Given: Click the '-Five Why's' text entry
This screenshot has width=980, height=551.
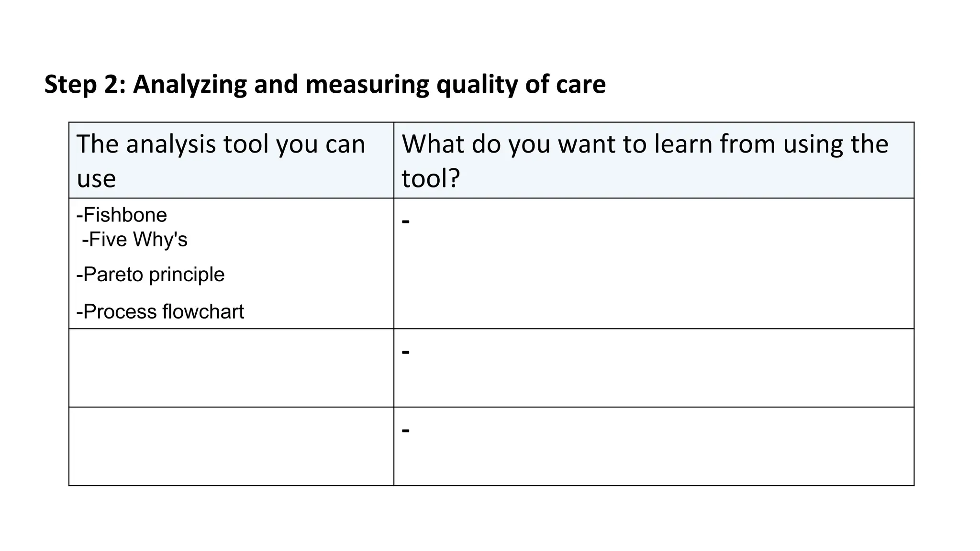Looking at the screenshot, I should 134,239.
